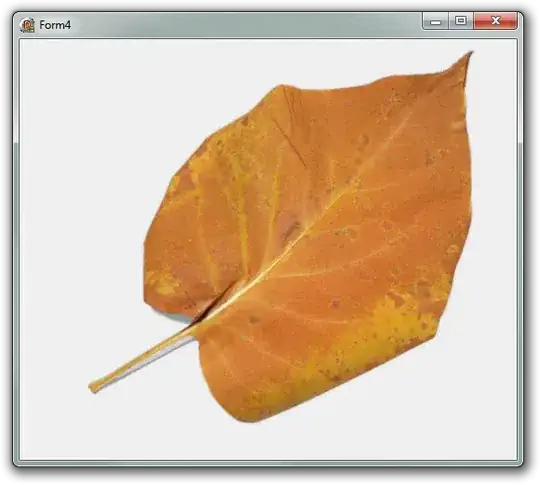540x485 pixels.
Task: Click the left window border of Form4
Action: pyautogui.click(x=16, y=248)
